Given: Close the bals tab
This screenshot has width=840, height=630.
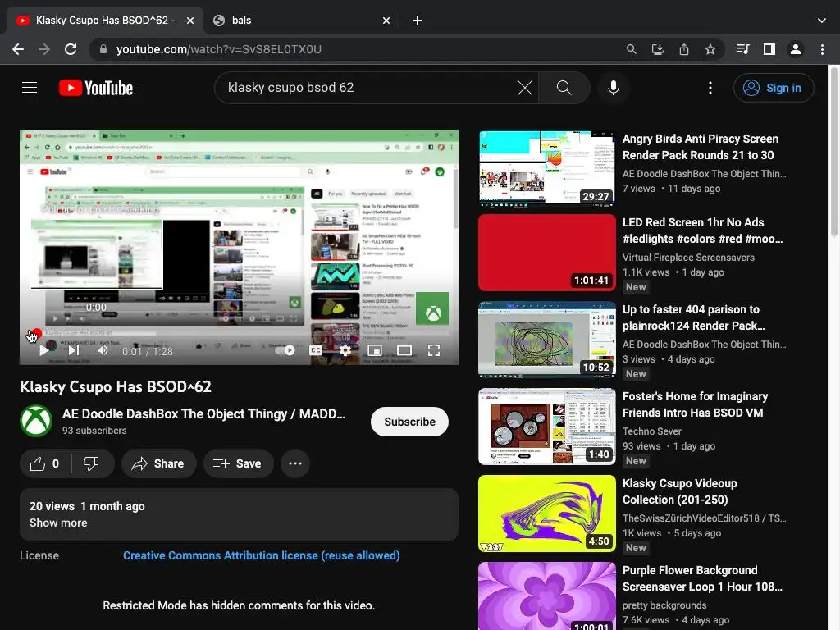Looking at the screenshot, I should (386, 21).
